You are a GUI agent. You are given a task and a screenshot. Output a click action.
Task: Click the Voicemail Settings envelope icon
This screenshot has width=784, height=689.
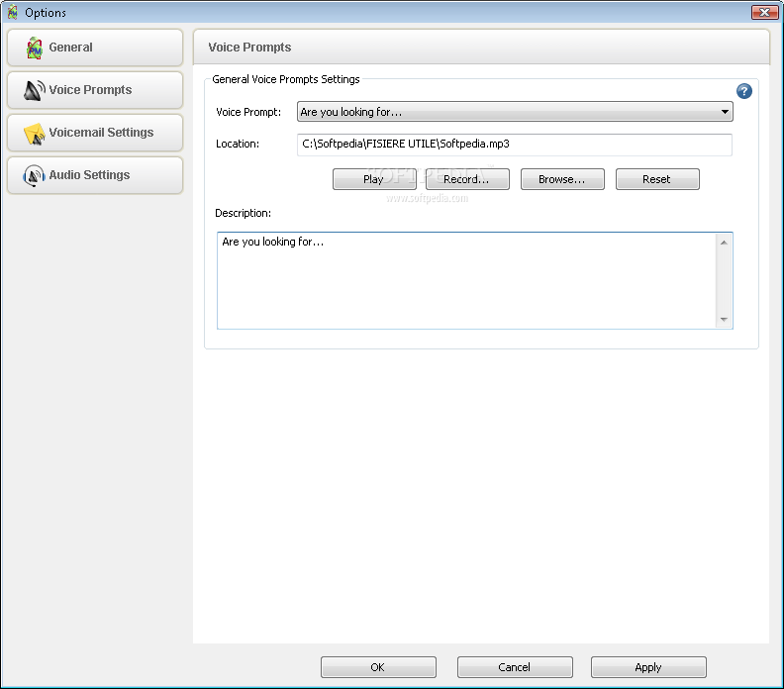click(x=34, y=134)
